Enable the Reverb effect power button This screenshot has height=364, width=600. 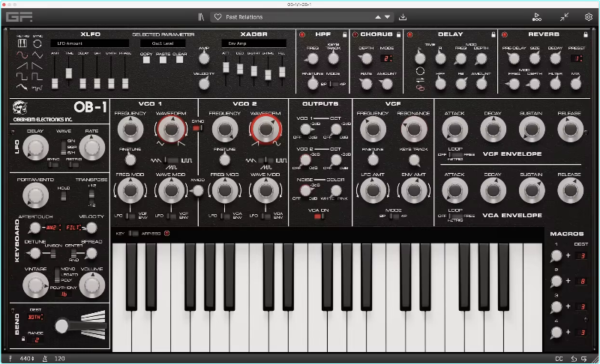click(x=504, y=34)
